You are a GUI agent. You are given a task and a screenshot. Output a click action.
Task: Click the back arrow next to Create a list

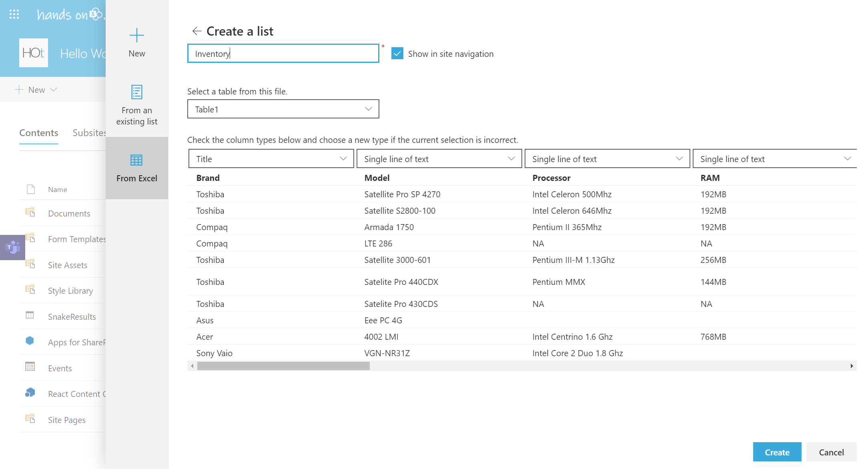tap(196, 31)
